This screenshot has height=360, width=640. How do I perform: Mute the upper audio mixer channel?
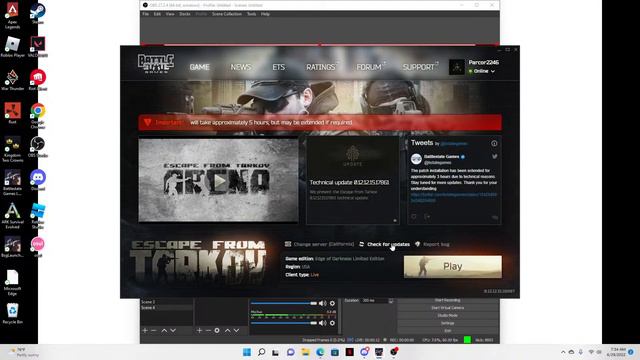click(x=322, y=303)
